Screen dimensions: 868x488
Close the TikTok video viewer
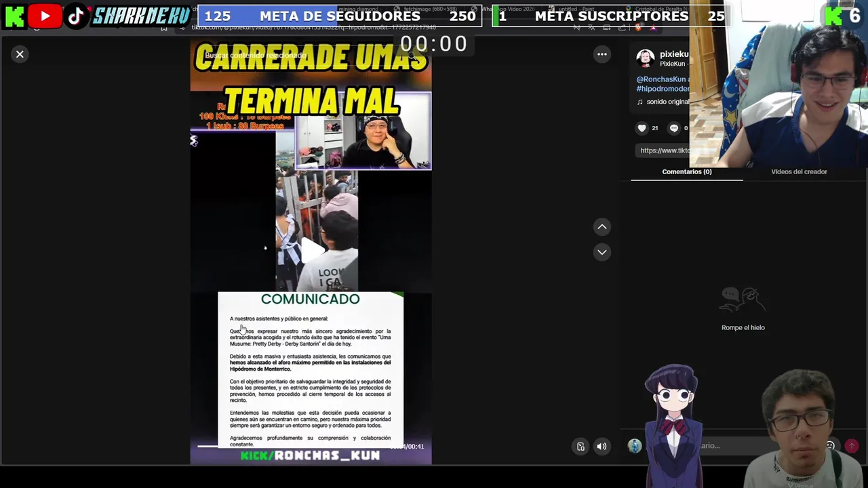pyautogui.click(x=20, y=54)
